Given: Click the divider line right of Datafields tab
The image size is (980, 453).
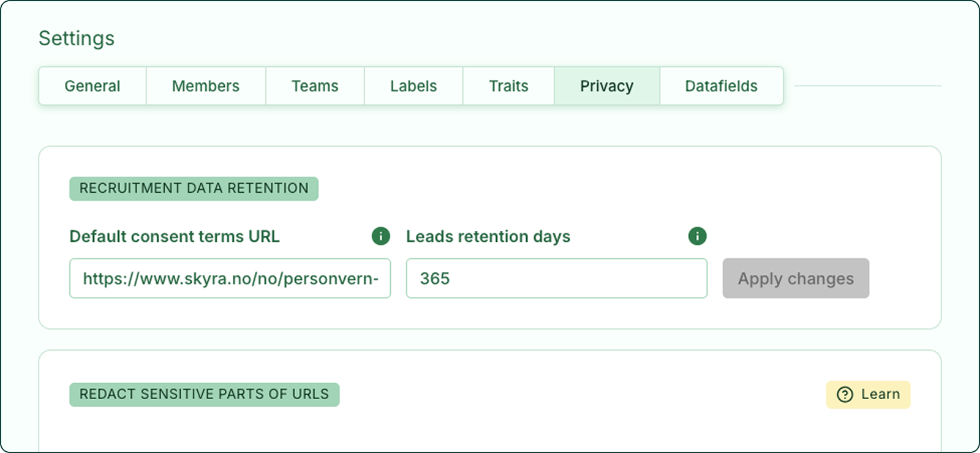Looking at the screenshot, I should 868,86.
